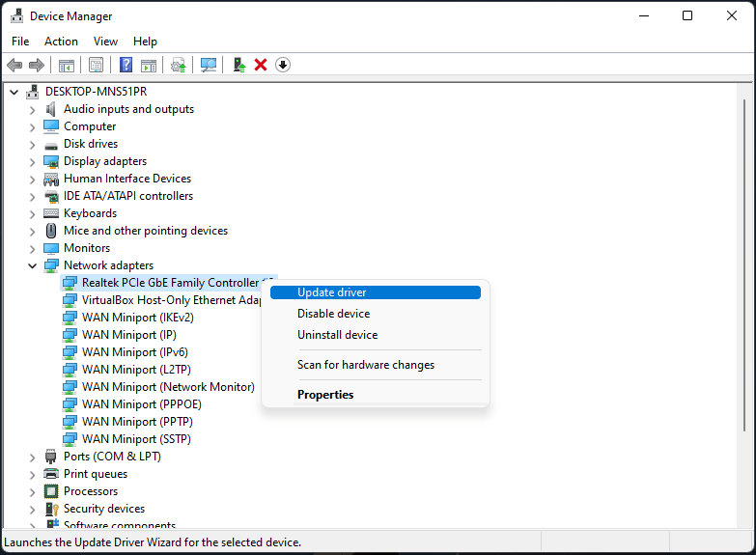Choose Update driver from context menu
Viewport: 756px width, 555px height.
376,292
